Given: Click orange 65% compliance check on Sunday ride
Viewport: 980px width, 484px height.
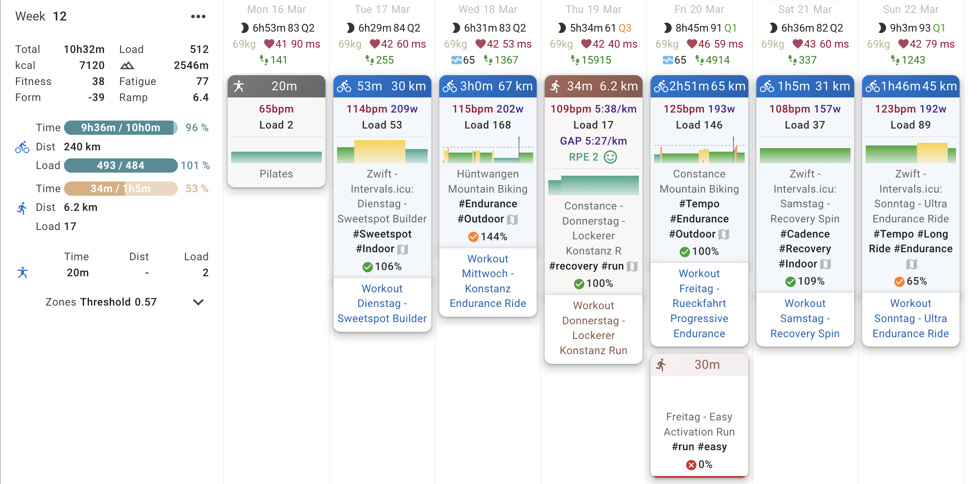Looking at the screenshot, I should 899,282.
